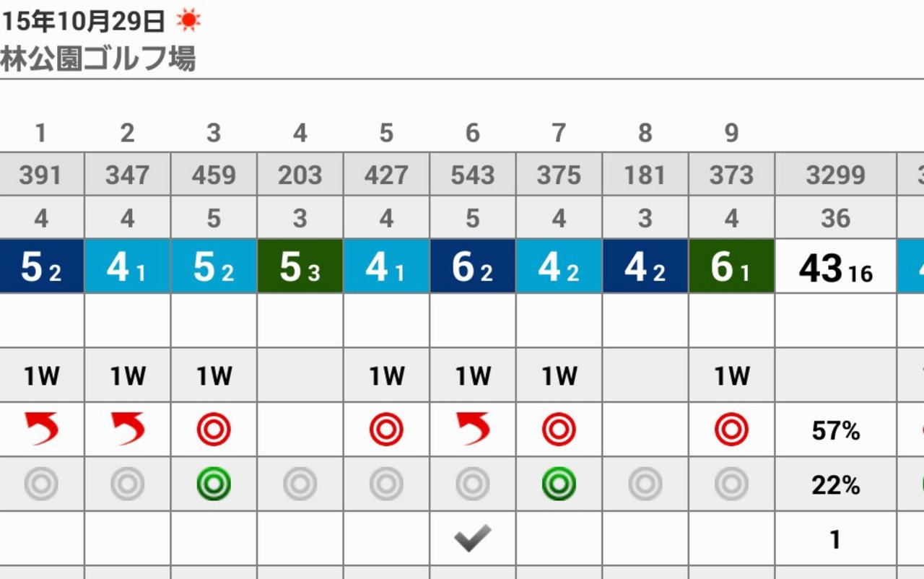Tap the front nine total 43 cell

click(x=835, y=268)
